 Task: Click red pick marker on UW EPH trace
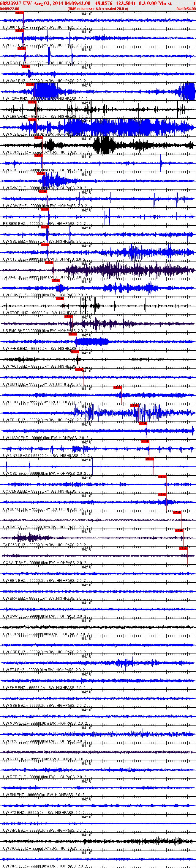(x=135, y=406)
